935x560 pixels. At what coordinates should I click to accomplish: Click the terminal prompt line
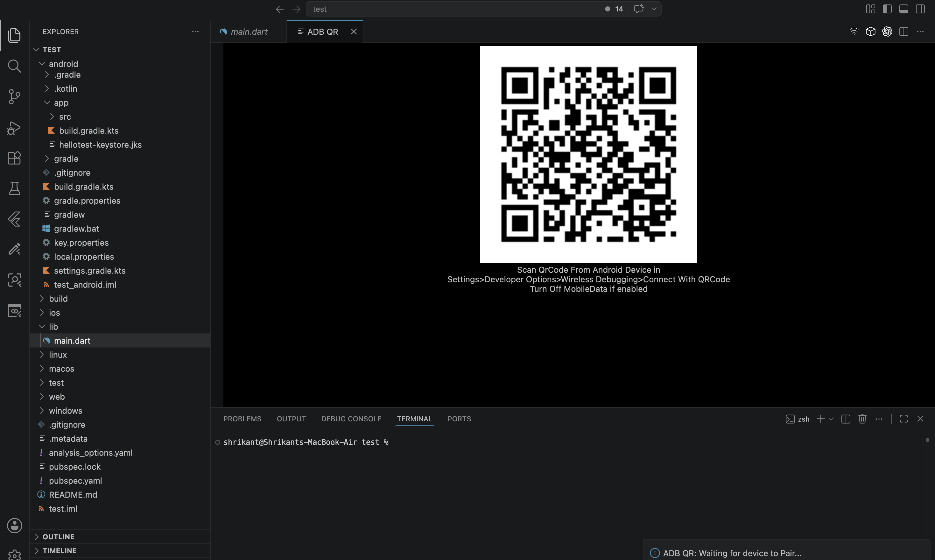point(306,442)
